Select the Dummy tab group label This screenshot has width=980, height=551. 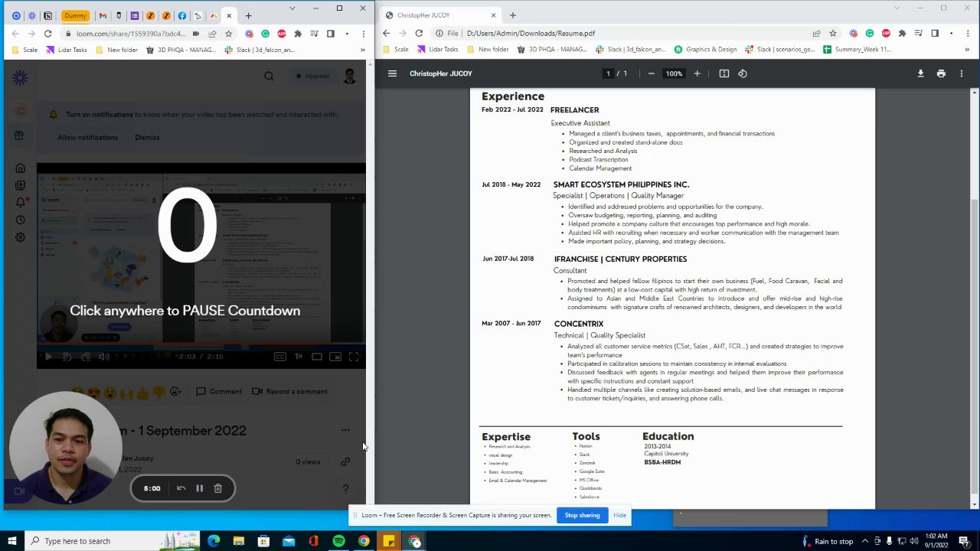(x=75, y=15)
